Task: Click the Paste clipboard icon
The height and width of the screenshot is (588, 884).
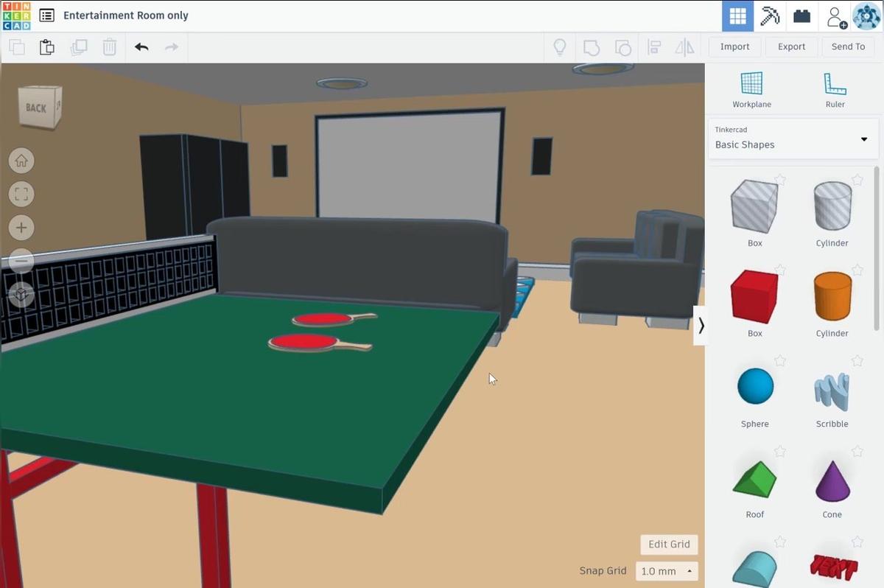Action: coord(46,47)
